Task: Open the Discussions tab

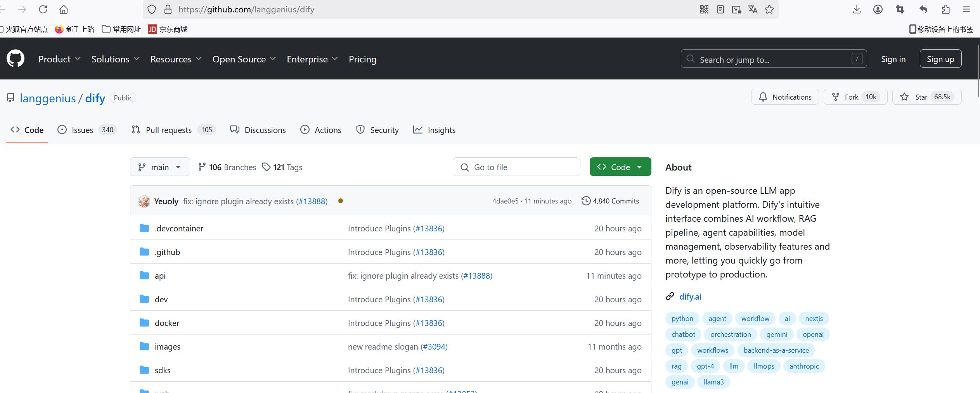Action: tap(258, 130)
